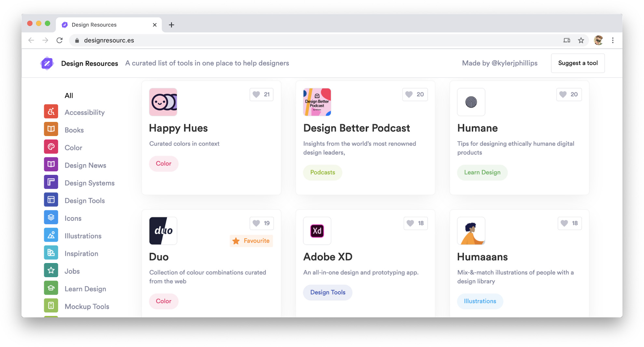Open the Duo logo thumbnail
Image resolution: width=644 pixels, height=347 pixels.
[x=163, y=231]
